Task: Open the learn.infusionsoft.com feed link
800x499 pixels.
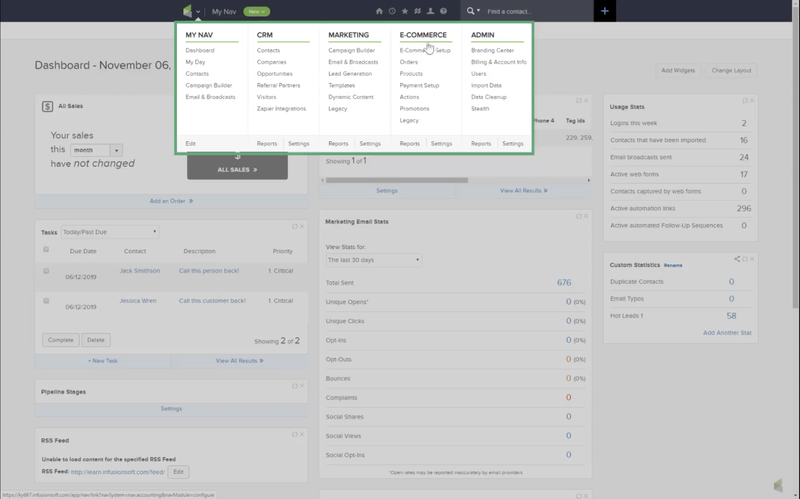Action: tap(118, 472)
